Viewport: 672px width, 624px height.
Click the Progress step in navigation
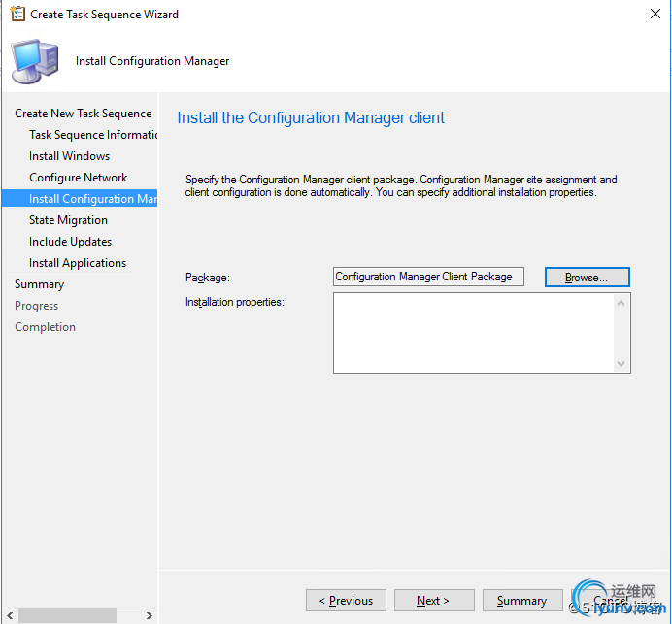click(x=37, y=306)
